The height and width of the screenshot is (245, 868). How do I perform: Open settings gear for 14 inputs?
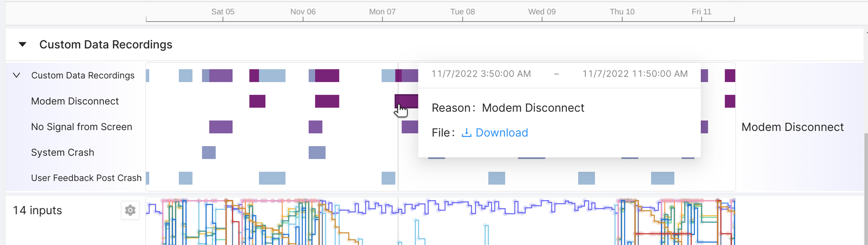tap(130, 210)
